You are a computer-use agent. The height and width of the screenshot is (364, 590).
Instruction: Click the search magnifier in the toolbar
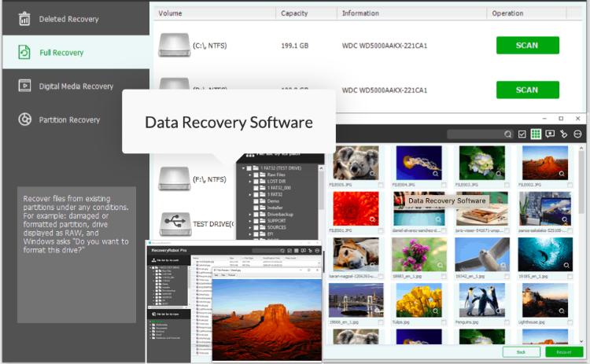(508, 134)
